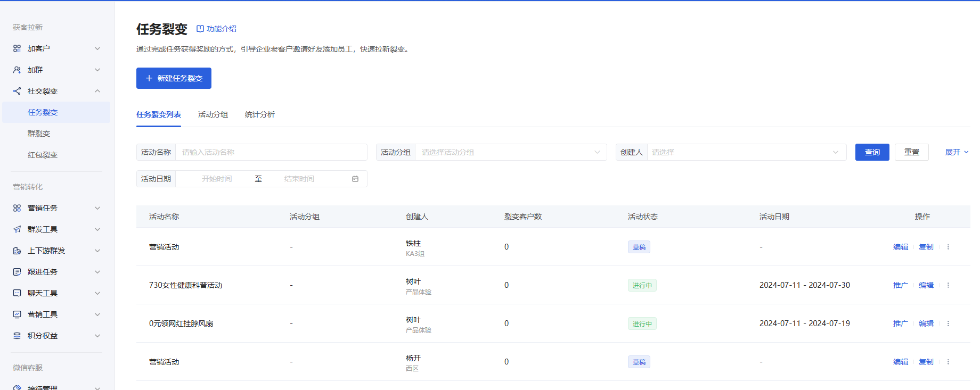The image size is (980, 390).
Task: Select the 任务裂变列表 tab
Action: (159, 114)
